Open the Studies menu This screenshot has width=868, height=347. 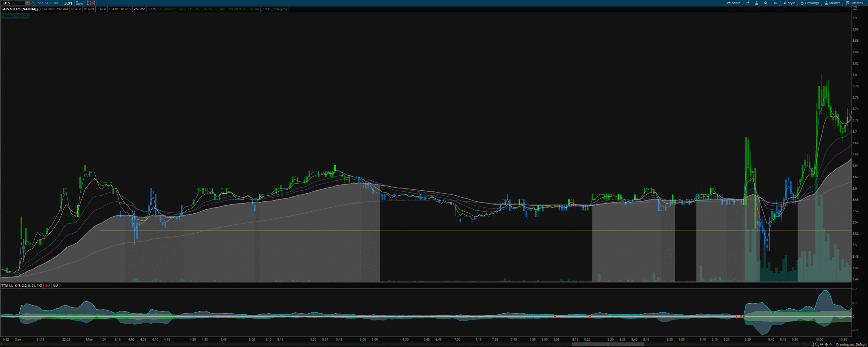(x=832, y=3)
